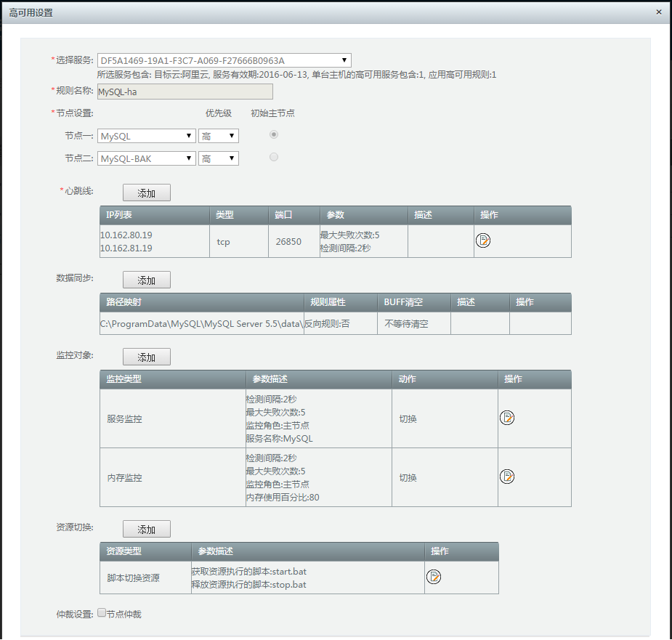The width and height of the screenshot is (672, 640).
Task: Open the 节点二 MySQL-BAK host dropdown
Action: [x=147, y=158]
